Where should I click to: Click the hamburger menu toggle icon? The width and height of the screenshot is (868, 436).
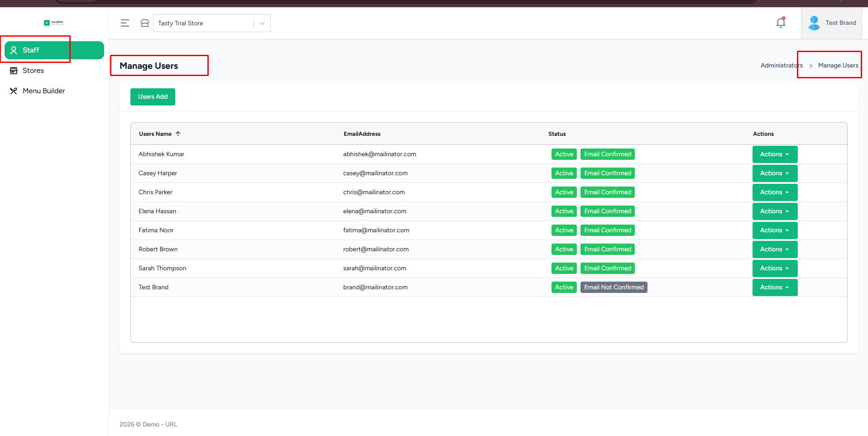(125, 23)
